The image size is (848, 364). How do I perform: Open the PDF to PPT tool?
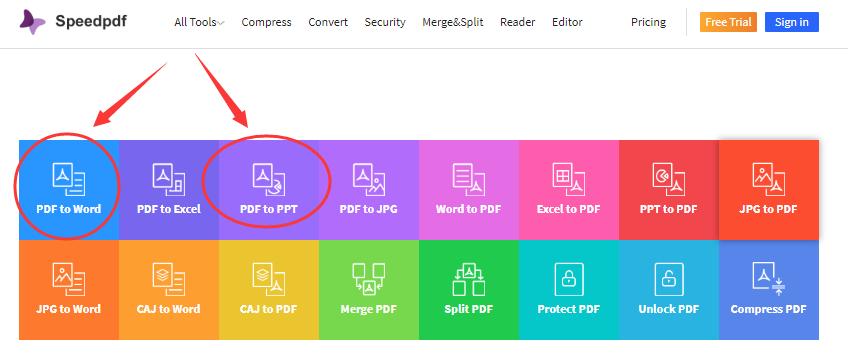(269, 190)
